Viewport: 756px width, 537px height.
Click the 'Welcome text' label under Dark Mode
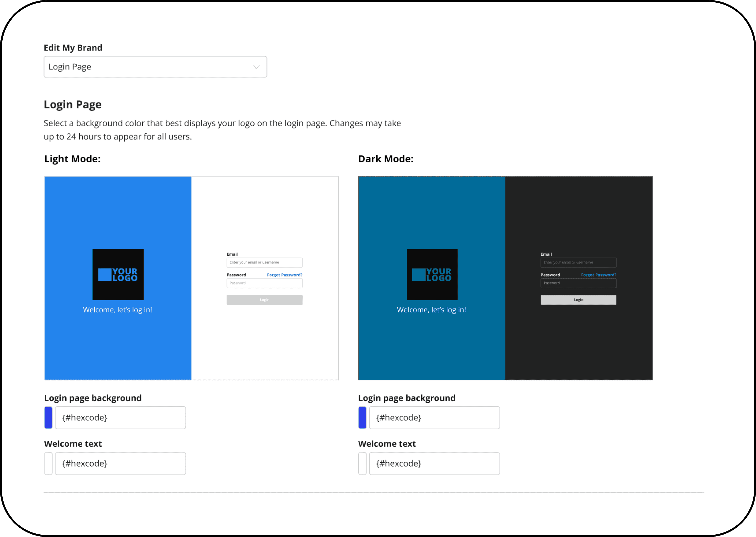click(x=387, y=444)
